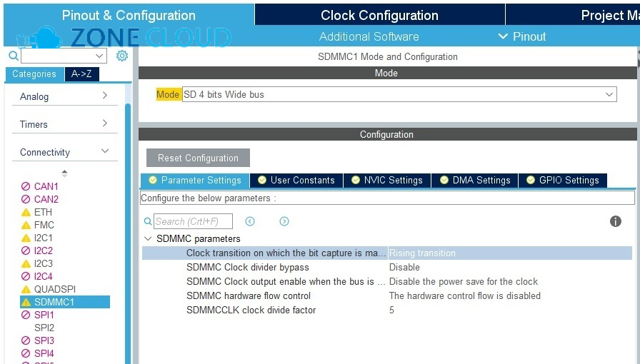Click the information icon in the parameters panel

pos(616,221)
